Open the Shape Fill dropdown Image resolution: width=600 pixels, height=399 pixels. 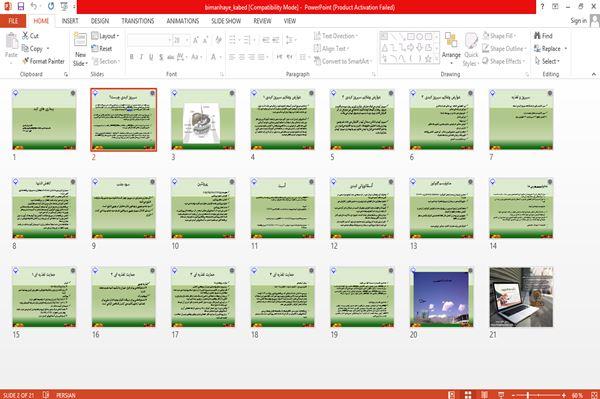500,36
